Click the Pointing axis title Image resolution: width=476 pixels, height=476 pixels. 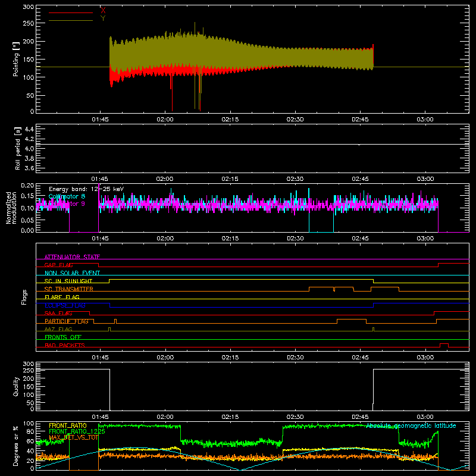point(16,59)
